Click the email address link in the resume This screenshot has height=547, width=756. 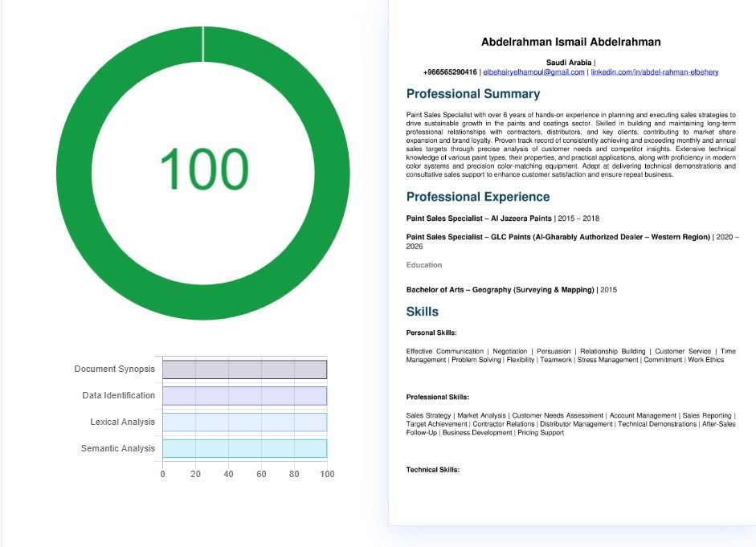click(x=533, y=72)
